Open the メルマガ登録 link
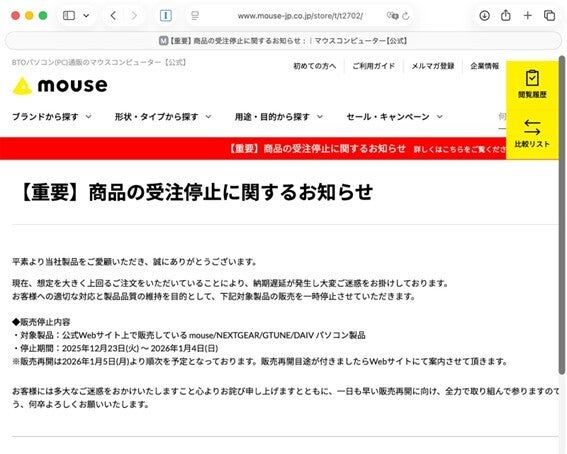This screenshot has height=454, width=567. point(432,66)
